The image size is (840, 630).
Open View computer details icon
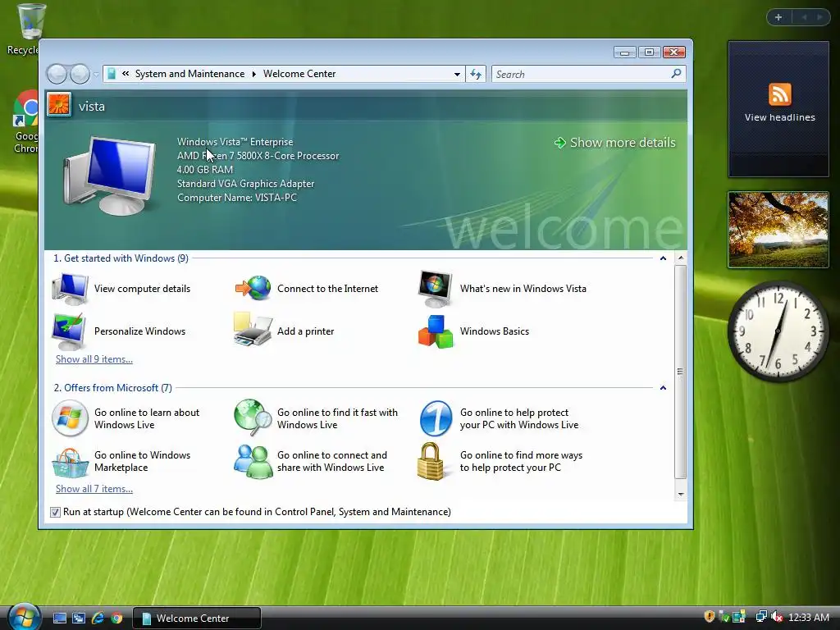(x=71, y=289)
